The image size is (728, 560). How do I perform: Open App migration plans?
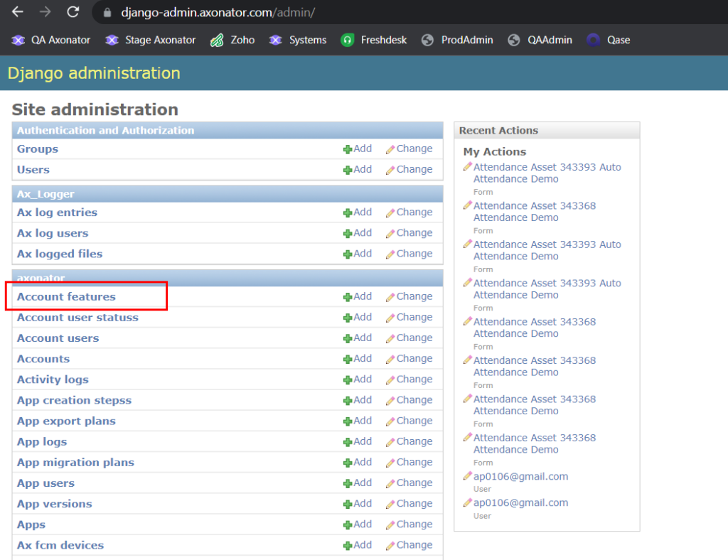point(75,463)
